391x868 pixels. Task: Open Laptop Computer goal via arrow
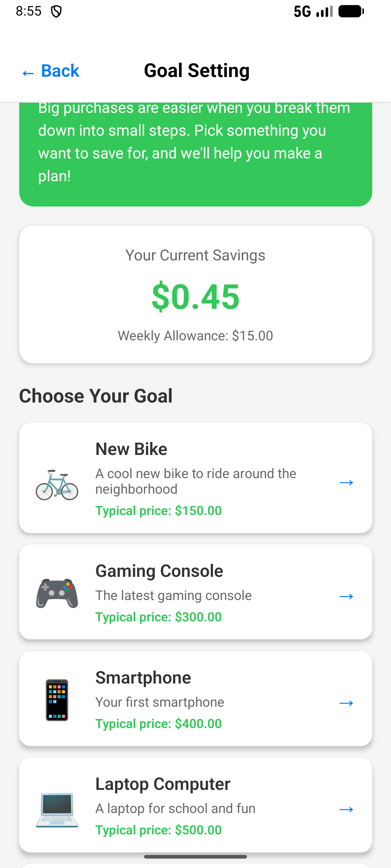point(346,809)
